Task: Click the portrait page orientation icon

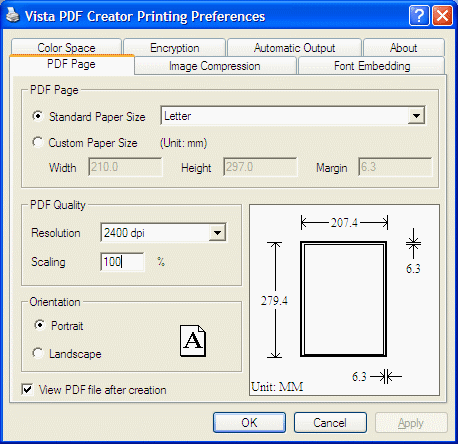Action: 193,341
